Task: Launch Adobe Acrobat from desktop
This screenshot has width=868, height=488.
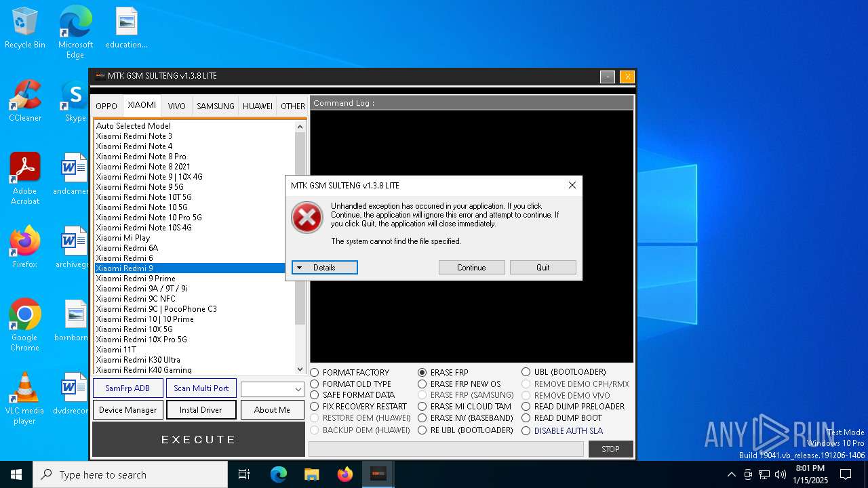Action: tap(25, 178)
